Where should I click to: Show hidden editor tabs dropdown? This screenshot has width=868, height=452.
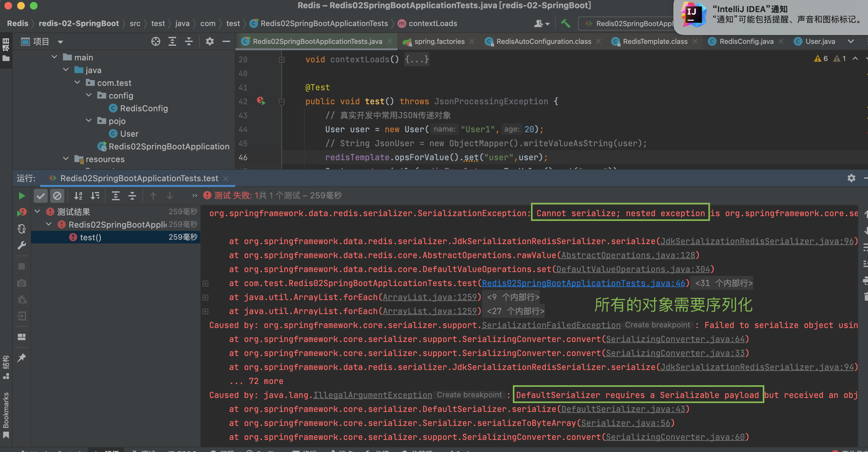pos(851,41)
